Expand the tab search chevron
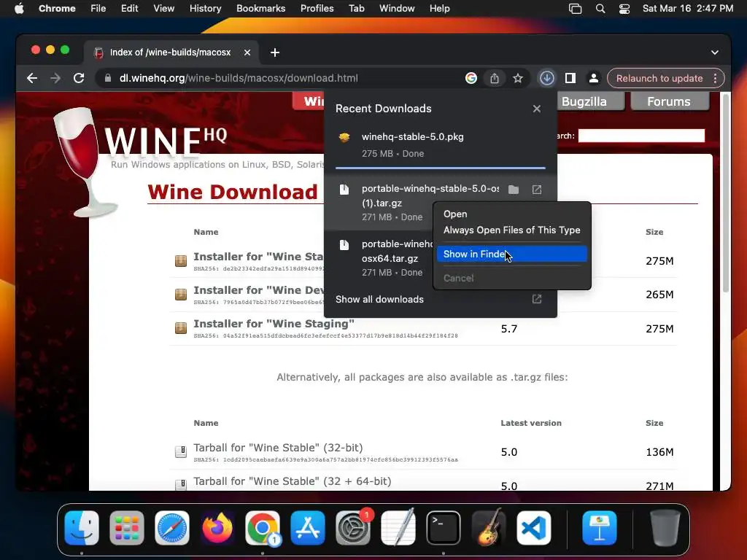Viewport: 747px width, 560px height. (715, 52)
